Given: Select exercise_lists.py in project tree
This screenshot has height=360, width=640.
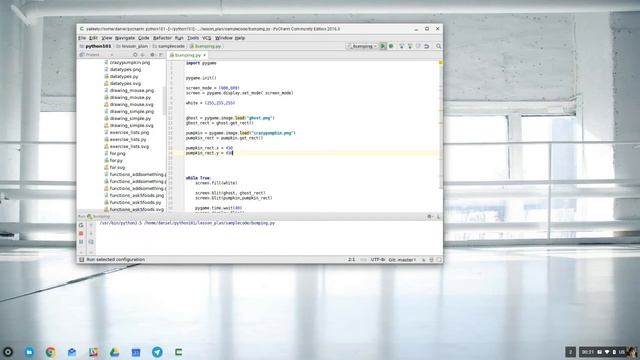Looking at the screenshot, I should pyautogui.click(x=125, y=139).
